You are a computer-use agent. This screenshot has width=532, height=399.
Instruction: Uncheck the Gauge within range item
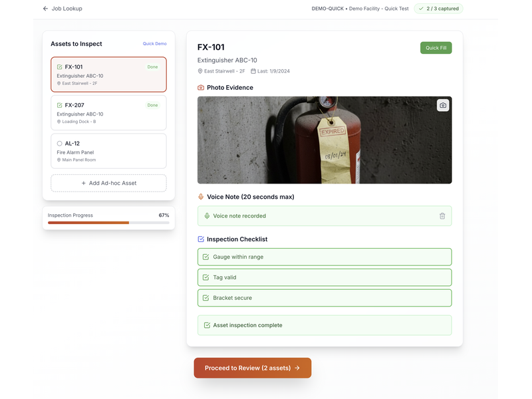pos(205,257)
